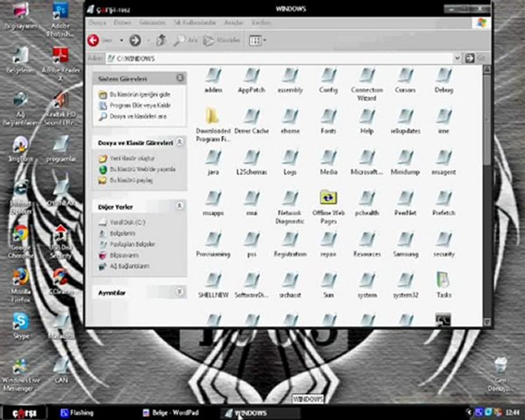The height and width of the screenshot is (420, 525).
Task: Select the Samsung folder
Action: [405, 244]
